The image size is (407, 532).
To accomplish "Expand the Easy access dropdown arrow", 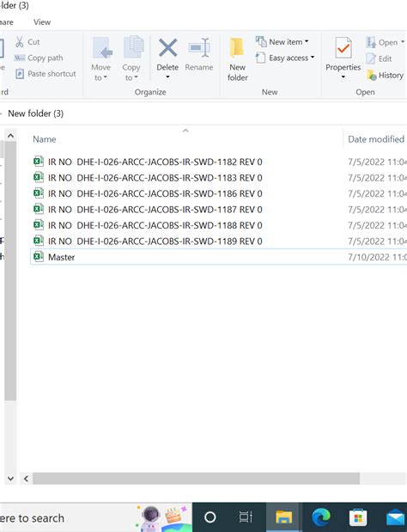I will (313, 57).
